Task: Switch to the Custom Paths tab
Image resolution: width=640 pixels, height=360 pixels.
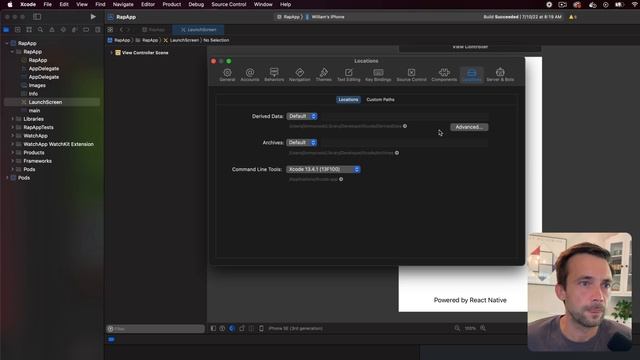Action: click(x=380, y=100)
